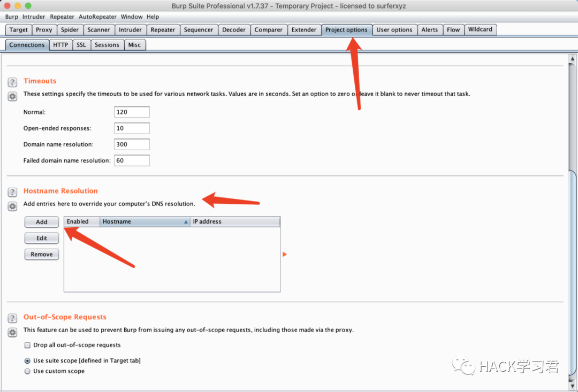
Task: Open help for Out-of-Scope Requests section
Action: click(x=12, y=318)
